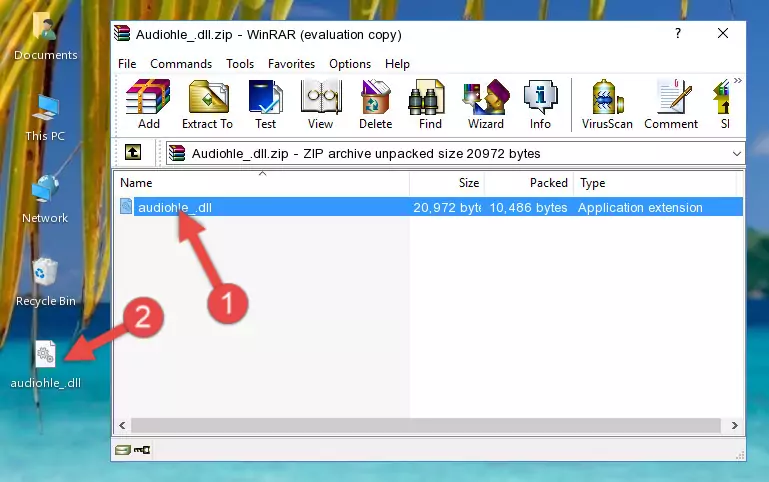Open the Tools menu

(x=240, y=64)
